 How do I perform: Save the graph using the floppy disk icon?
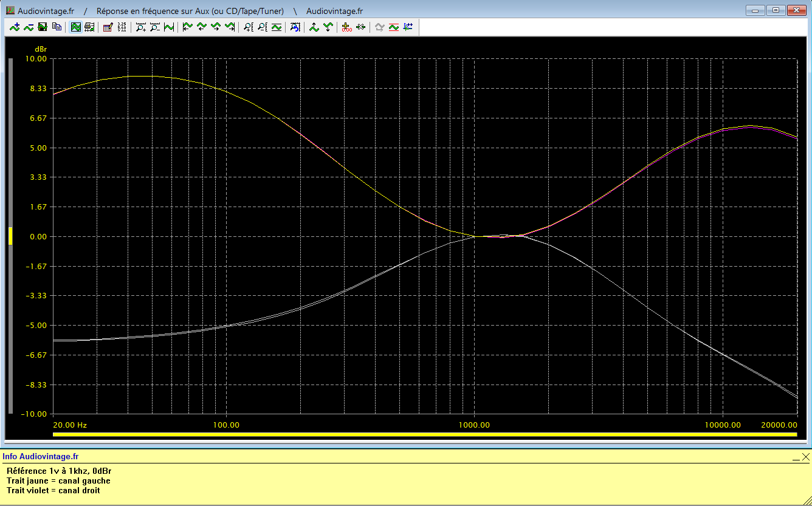[x=43, y=27]
